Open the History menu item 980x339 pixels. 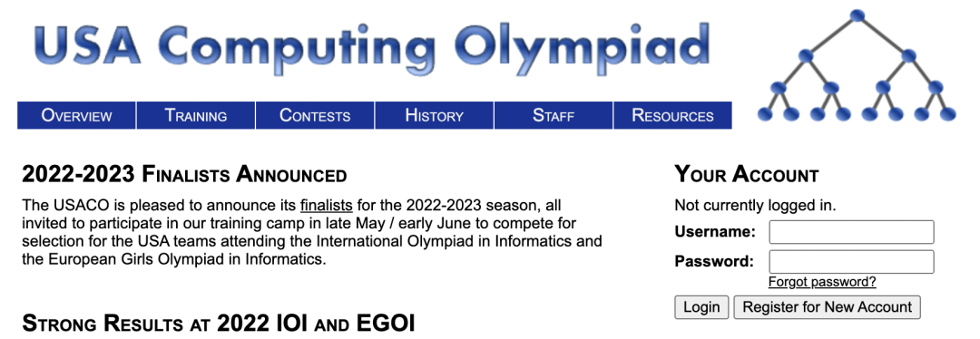click(435, 115)
